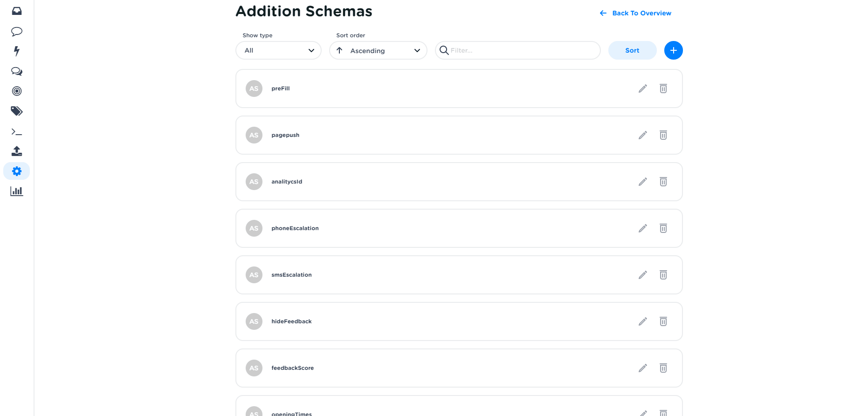Click the ascending arrow in Sort order
868x416 pixels.
pyautogui.click(x=339, y=50)
